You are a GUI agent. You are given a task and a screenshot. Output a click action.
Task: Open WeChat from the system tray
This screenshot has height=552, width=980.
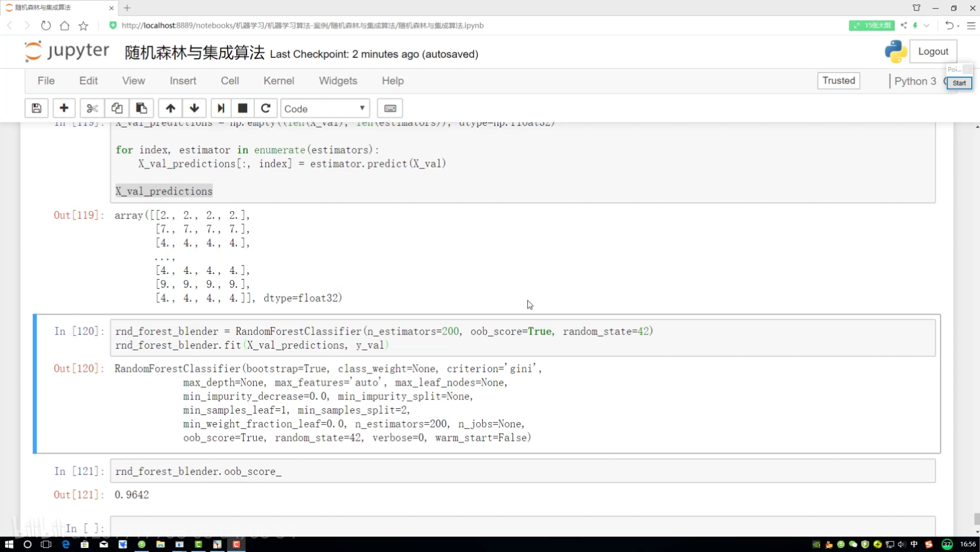853,544
